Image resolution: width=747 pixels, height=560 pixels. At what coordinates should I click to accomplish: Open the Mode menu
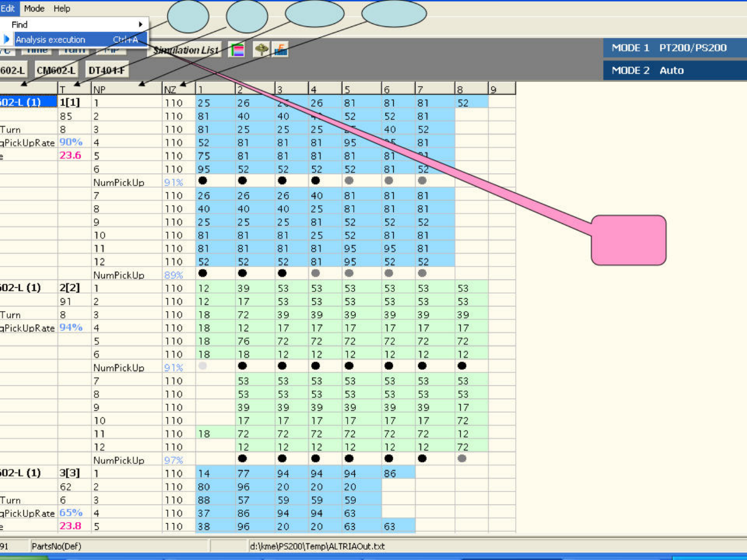(34, 8)
